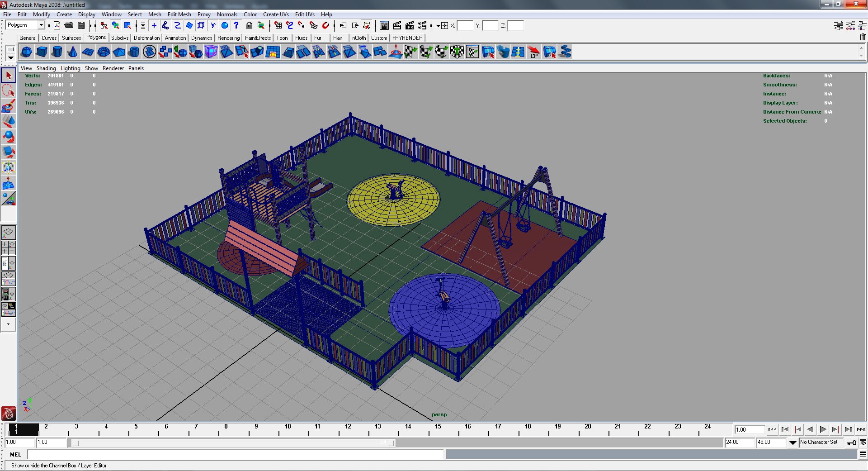Activate the Scale tool
The image size is (868, 471).
9,152
